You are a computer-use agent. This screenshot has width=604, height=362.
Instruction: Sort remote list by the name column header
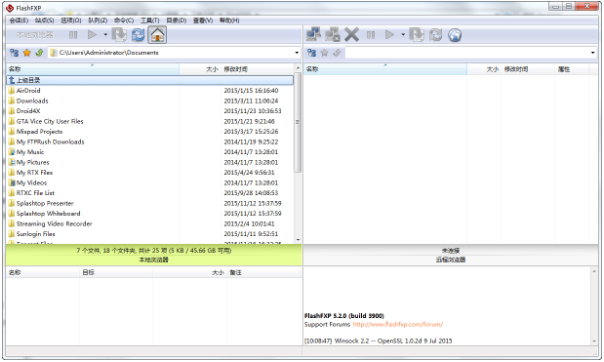386,69
